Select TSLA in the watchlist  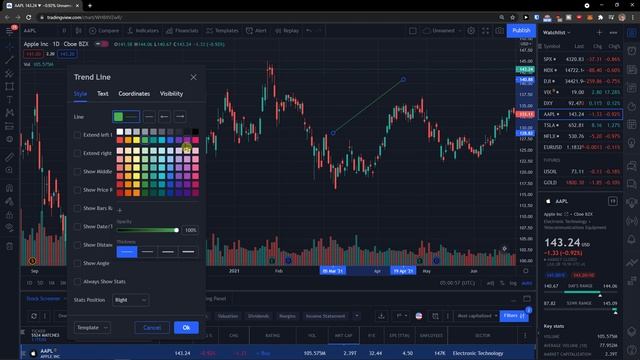click(581, 125)
